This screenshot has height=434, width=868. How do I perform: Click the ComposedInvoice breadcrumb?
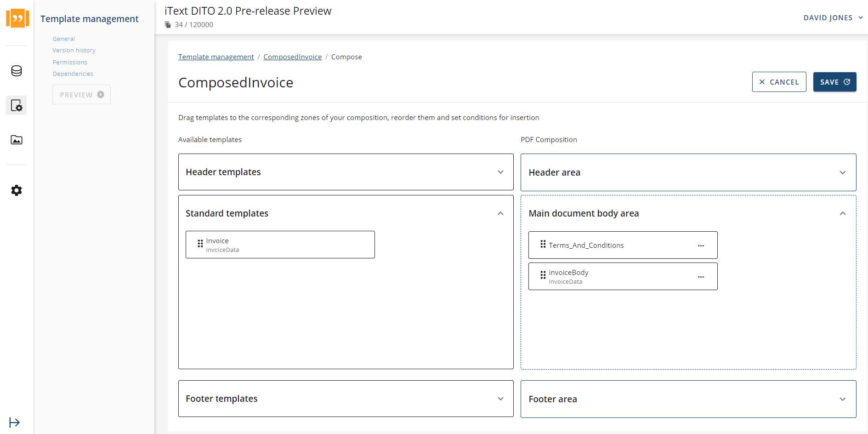pos(293,57)
